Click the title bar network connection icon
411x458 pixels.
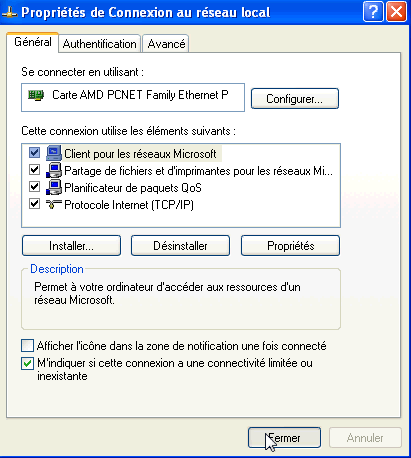(x=9, y=13)
